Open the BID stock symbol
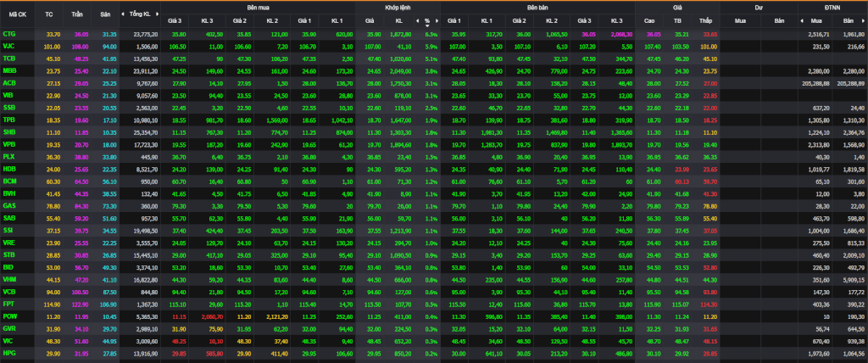 tap(8, 267)
